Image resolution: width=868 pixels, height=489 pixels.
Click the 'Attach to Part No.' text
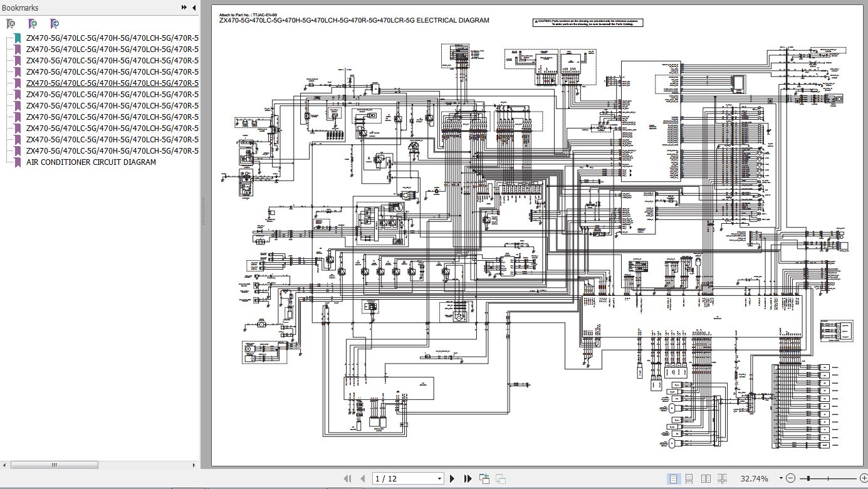coord(248,14)
